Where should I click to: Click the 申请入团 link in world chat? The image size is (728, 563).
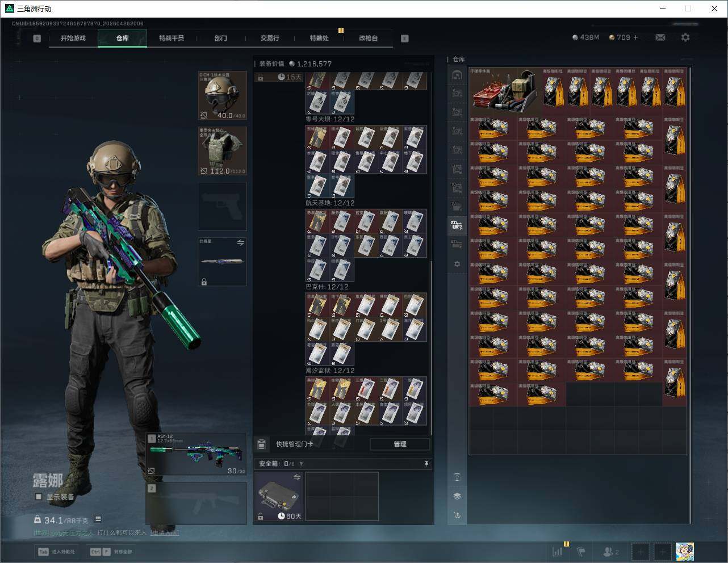(x=165, y=533)
